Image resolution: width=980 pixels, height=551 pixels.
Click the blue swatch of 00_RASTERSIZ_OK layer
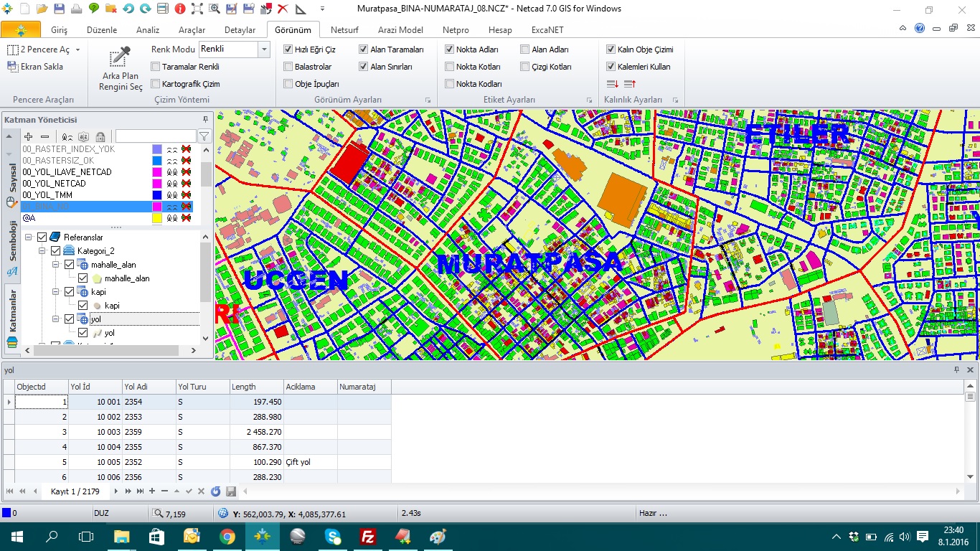pos(157,161)
